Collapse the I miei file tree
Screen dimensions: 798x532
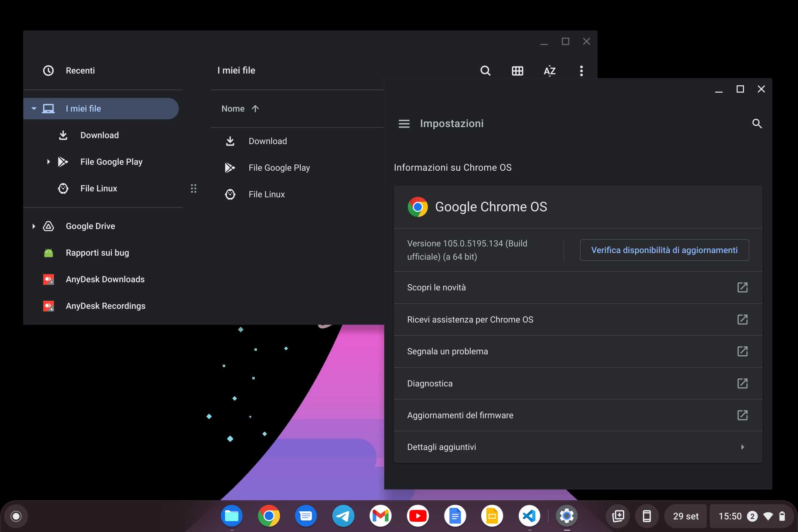pos(34,109)
